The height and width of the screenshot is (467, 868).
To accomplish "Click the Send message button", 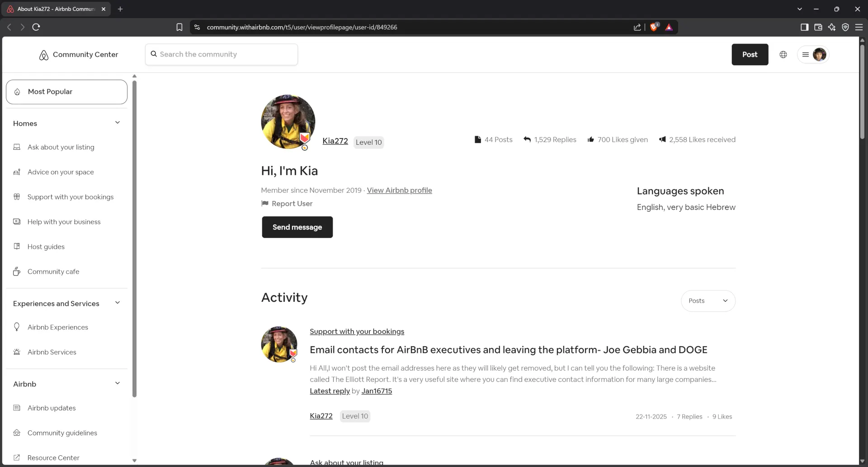I will pos(297,227).
